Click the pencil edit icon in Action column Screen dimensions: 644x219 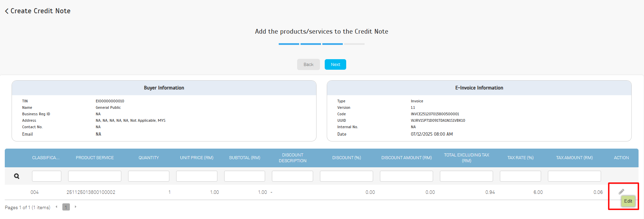click(x=621, y=192)
